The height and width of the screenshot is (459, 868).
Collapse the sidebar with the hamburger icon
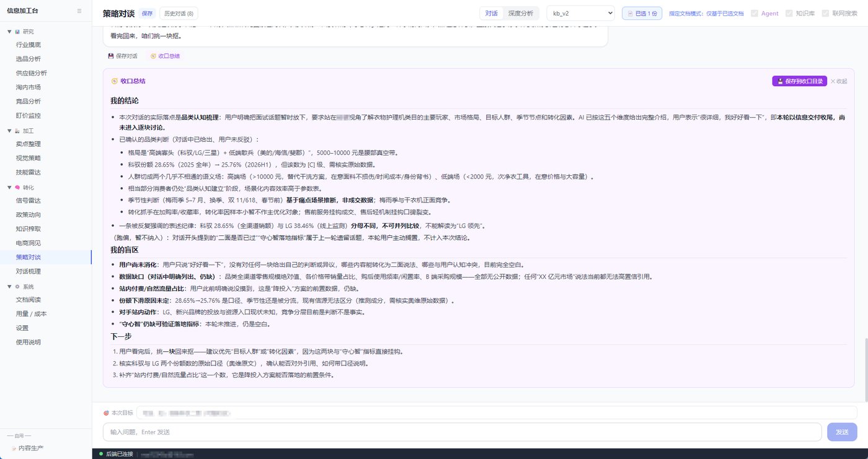pyautogui.click(x=79, y=11)
